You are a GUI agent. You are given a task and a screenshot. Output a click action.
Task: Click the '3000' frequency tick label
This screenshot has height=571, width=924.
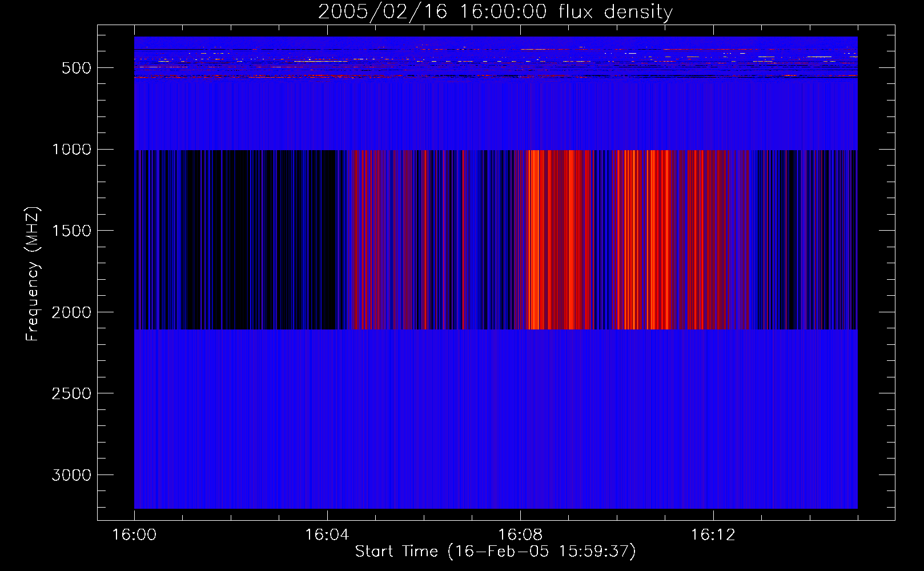tap(71, 476)
